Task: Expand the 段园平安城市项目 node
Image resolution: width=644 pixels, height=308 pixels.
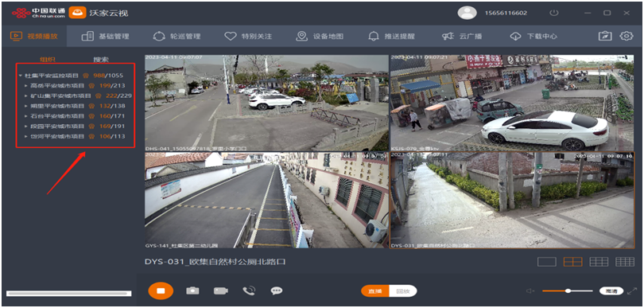Action: click(x=26, y=126)
